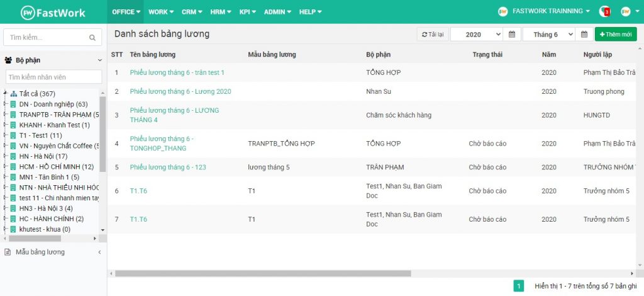Expand Mẫu bảng lương chevron arrow
Screen dimensions: 644x296
pos(99,252)
